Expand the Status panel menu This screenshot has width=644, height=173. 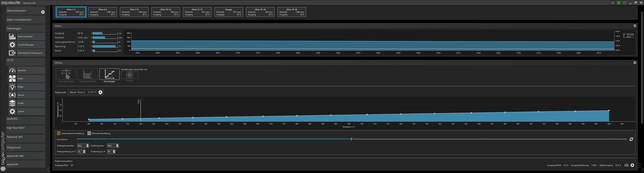(634, 26)
